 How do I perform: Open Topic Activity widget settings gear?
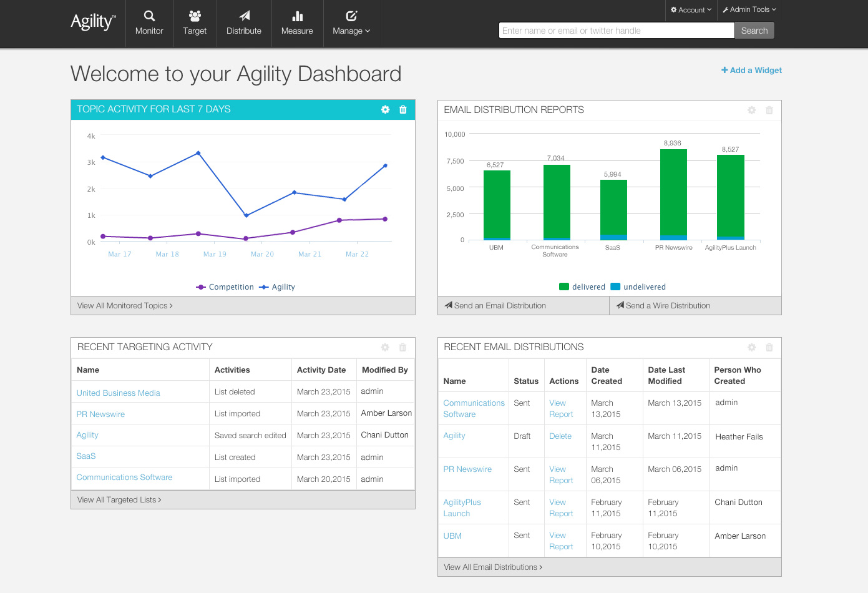[x=385, y=110]
